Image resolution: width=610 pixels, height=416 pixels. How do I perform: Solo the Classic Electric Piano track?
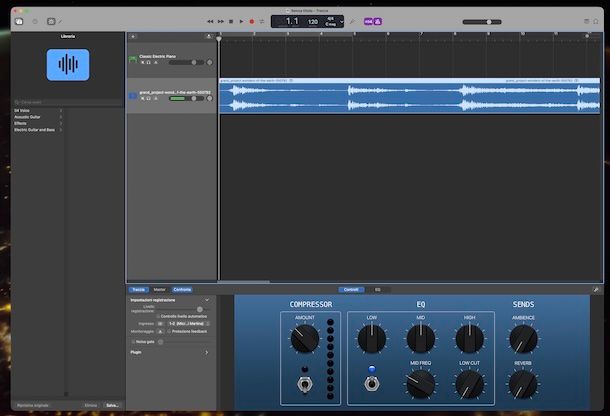pos(149,62)
